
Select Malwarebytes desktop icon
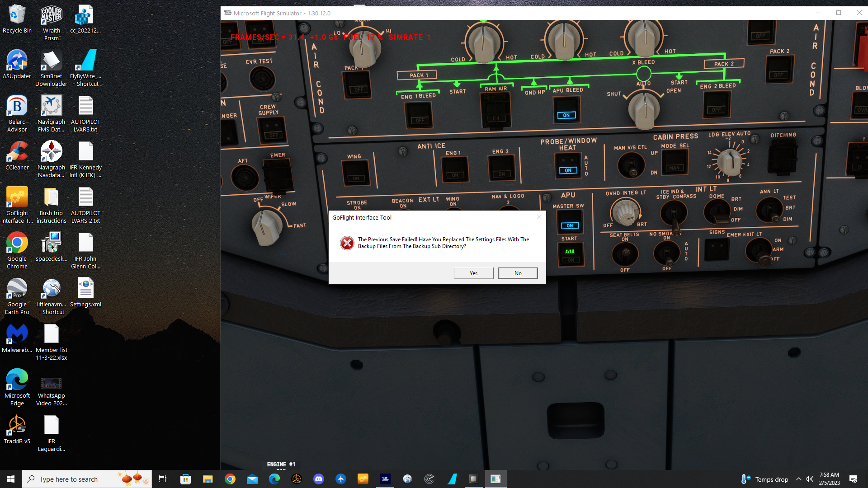click(17, 338)
